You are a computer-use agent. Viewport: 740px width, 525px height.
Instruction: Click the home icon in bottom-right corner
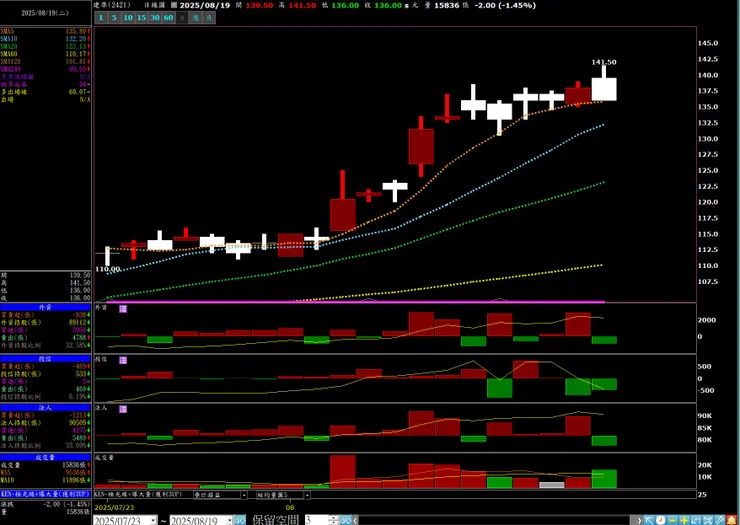[x=732, y=520]
